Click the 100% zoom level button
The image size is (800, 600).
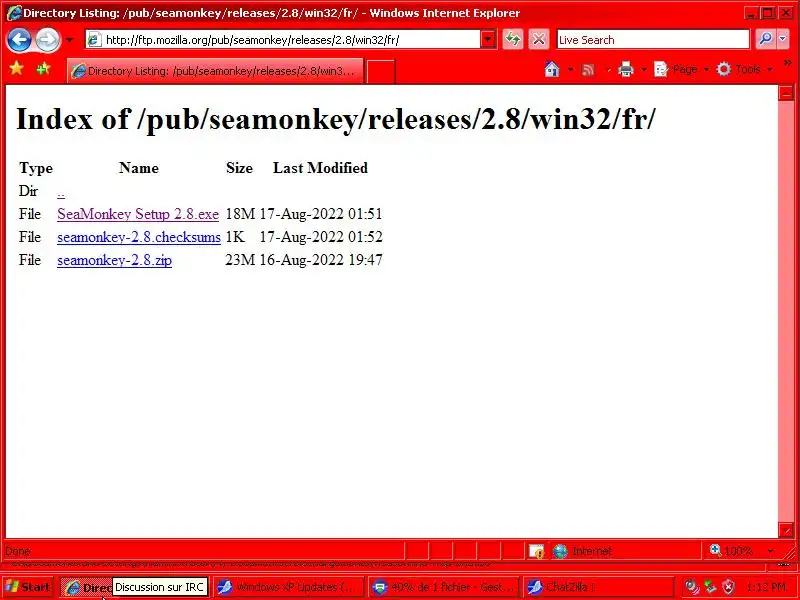point(732,551)
